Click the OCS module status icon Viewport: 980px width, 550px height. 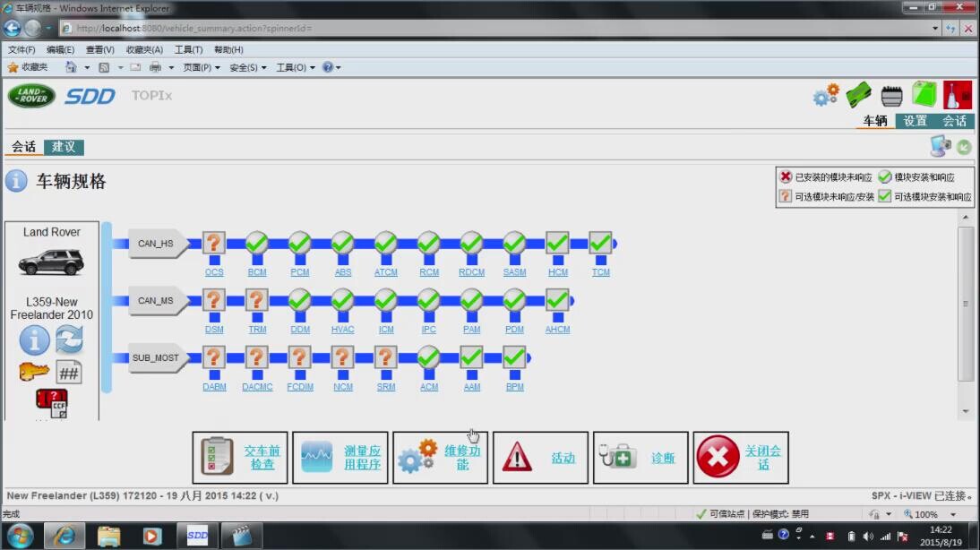tap(214, 243)
